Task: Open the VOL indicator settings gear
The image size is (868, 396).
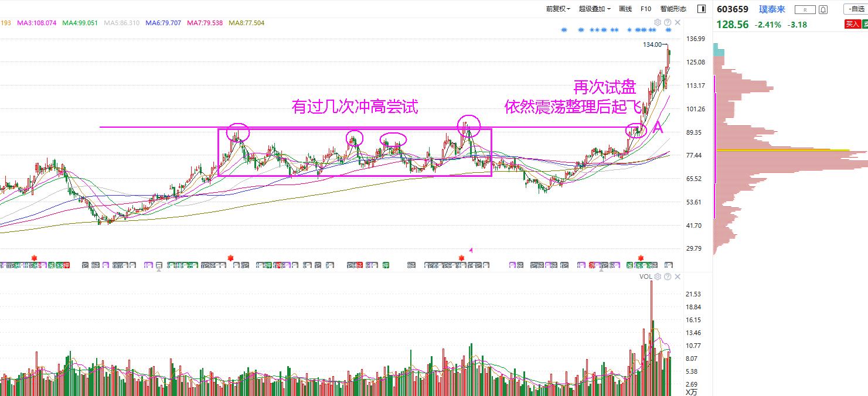Action: pos(658,276)
